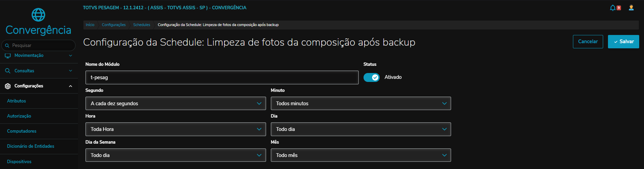The image size is (644, 169).
Task: Open Atributos in the sidebar
Action: pyautogui.click(x=16, y=101)
